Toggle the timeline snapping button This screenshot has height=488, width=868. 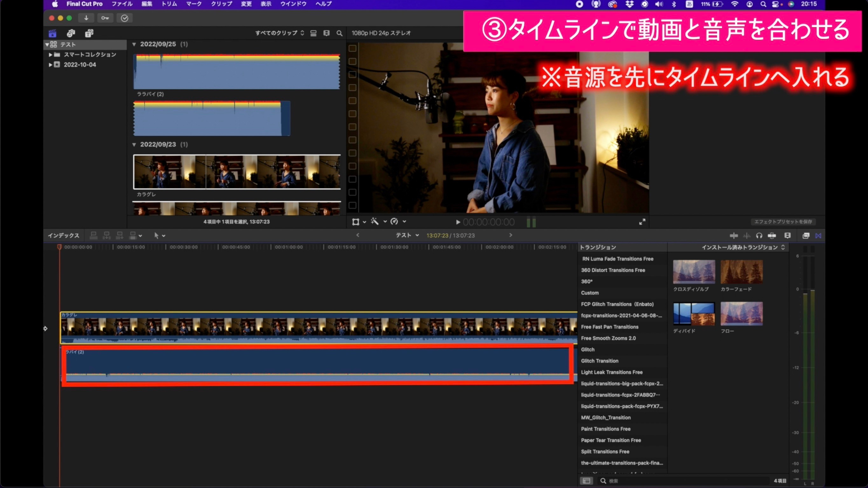click(772, 235)
